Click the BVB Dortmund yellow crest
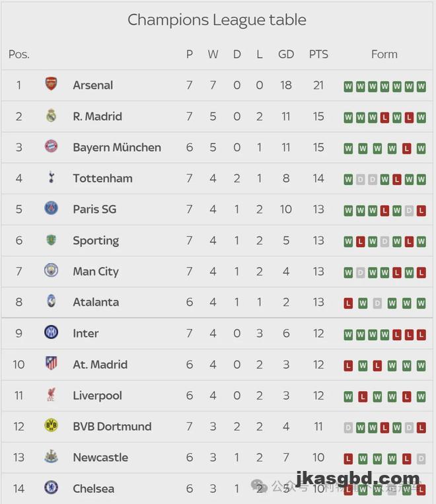 [51, 426]
